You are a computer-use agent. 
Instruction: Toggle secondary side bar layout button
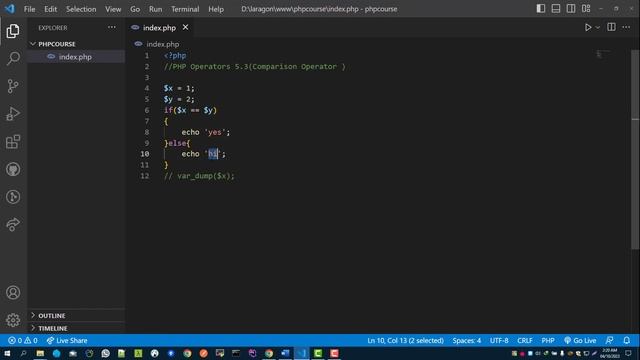coord(571,9)
